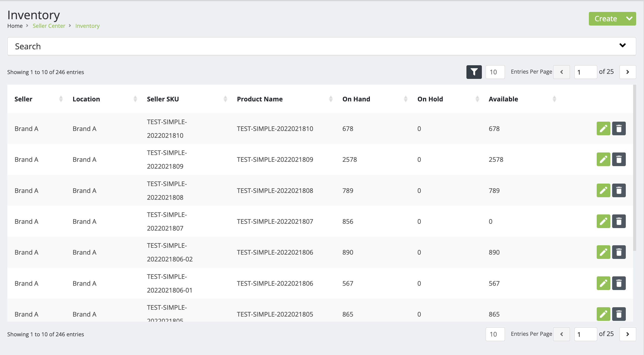Edit the TEST-SIMPLE-2022021810 inventory row
This screenshot has width=644, height=355.
603,128
